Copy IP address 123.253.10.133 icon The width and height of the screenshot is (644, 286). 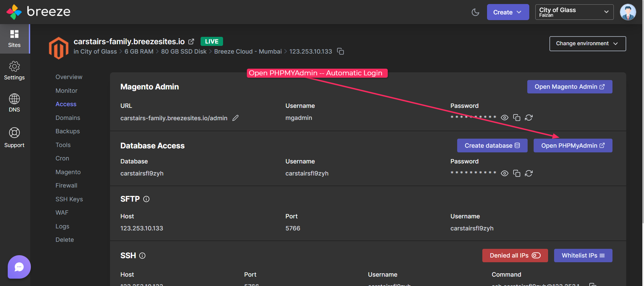coord(340,51)
